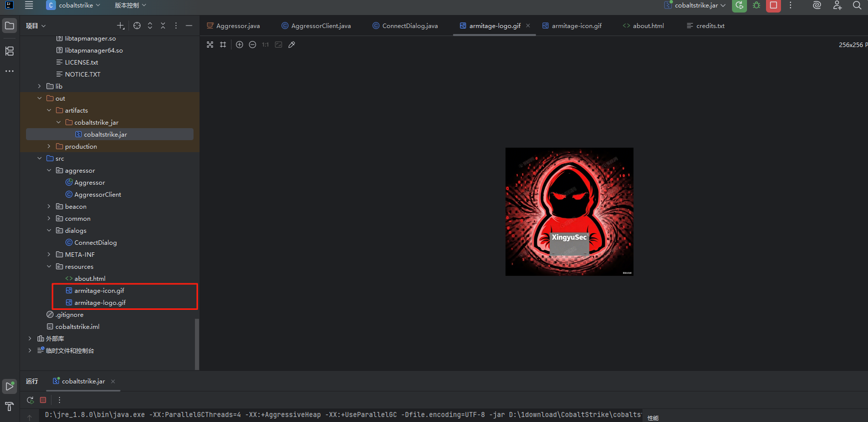868x422 pixels.
Task: Open the Run tool window icon
Action: [9, 386]
